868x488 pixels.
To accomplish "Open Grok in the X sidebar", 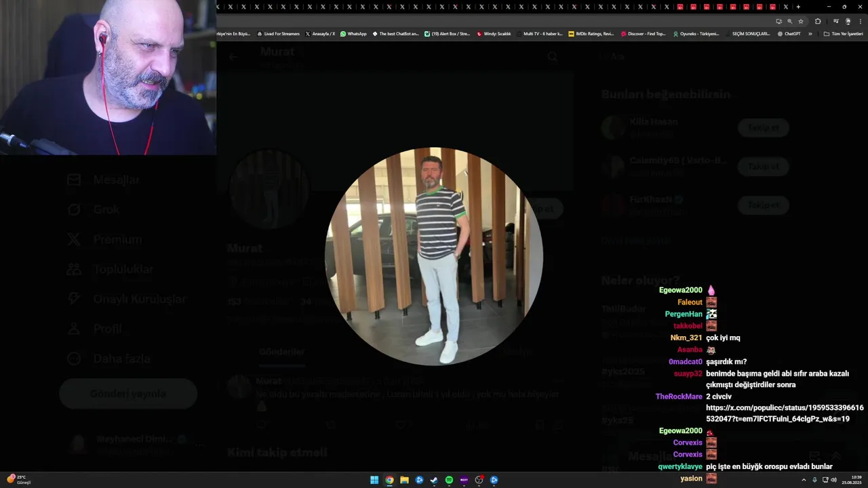I will 94,209.
